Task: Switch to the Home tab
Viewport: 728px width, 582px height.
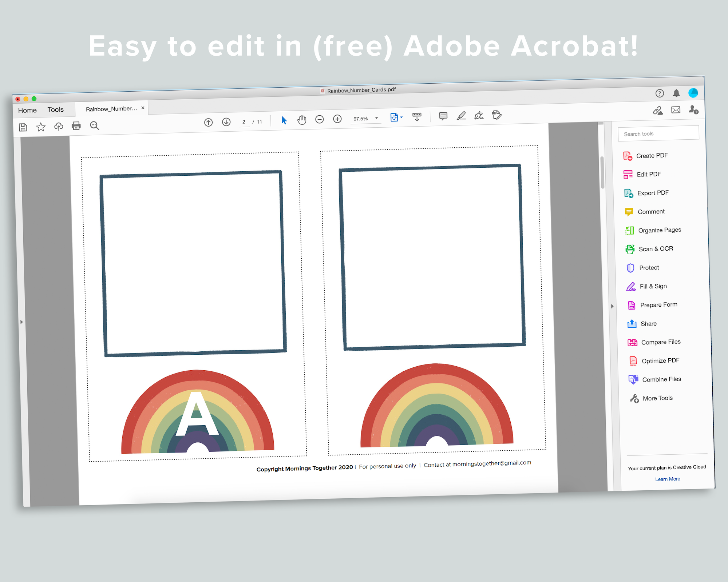Action: pyautogui.click(x=27, y=110)
